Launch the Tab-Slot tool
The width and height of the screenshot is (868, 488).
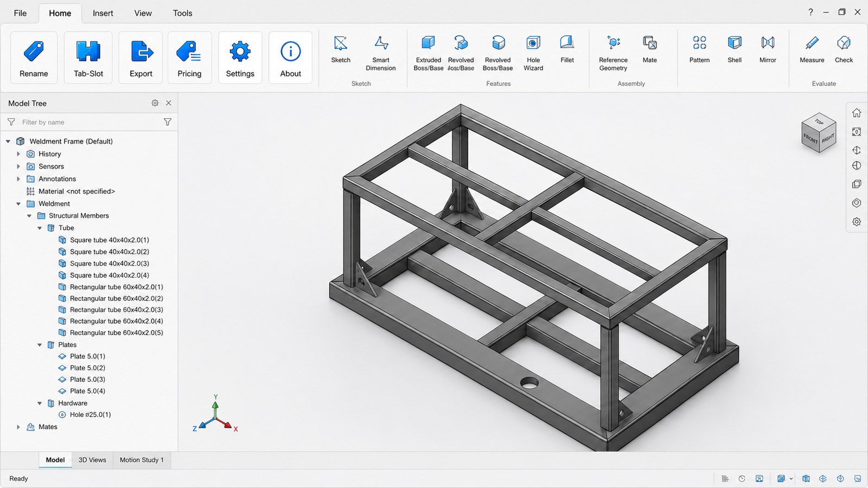(88, 57)
